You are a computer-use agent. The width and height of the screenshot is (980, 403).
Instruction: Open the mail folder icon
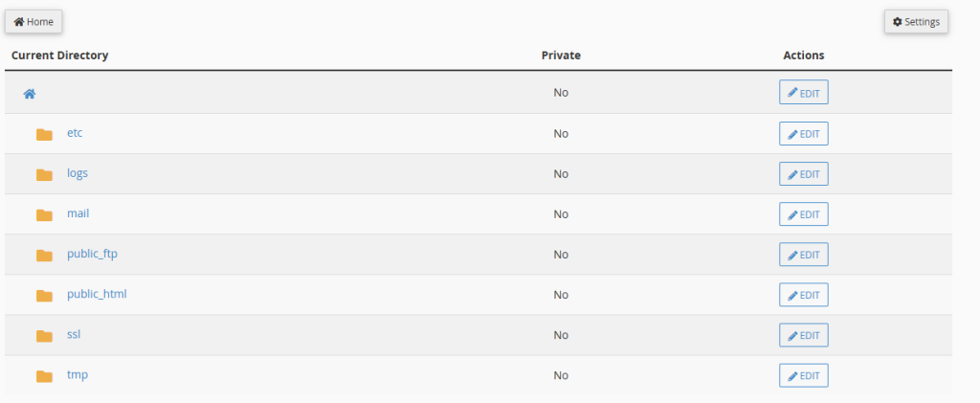(x=44, y=215)
